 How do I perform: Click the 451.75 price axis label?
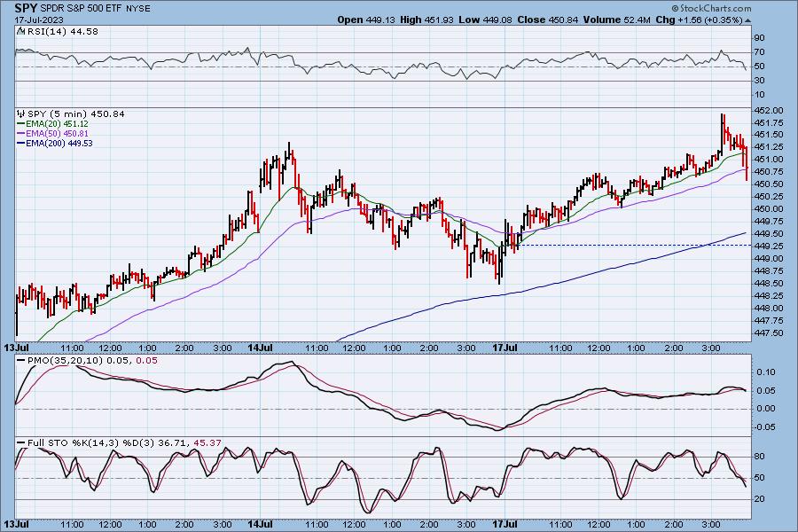(769, 122)
